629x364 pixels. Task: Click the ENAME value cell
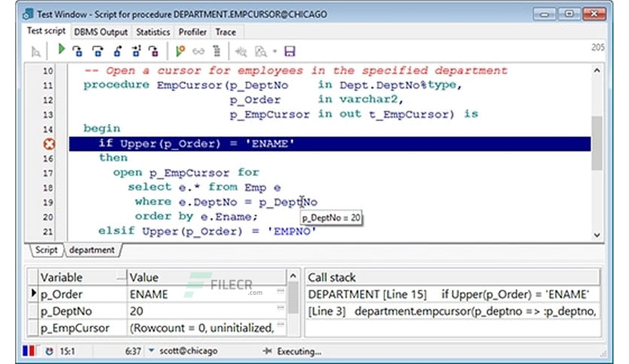pos(207,294)
